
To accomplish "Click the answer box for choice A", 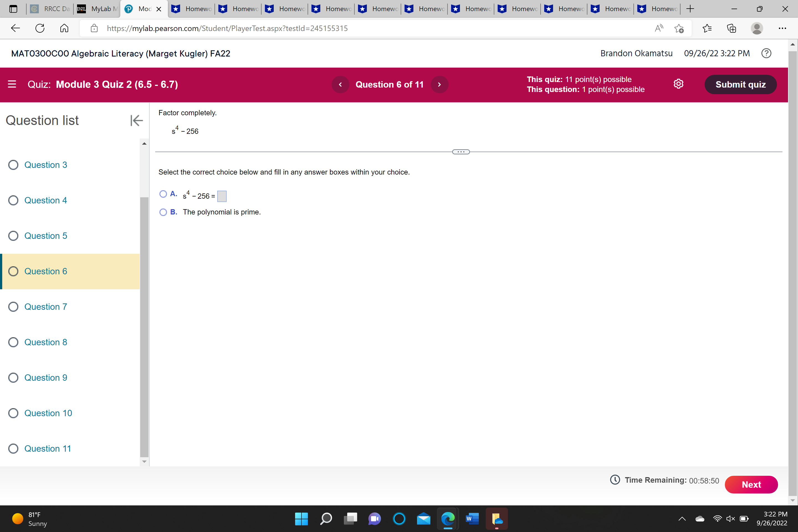I will point(222,196).
